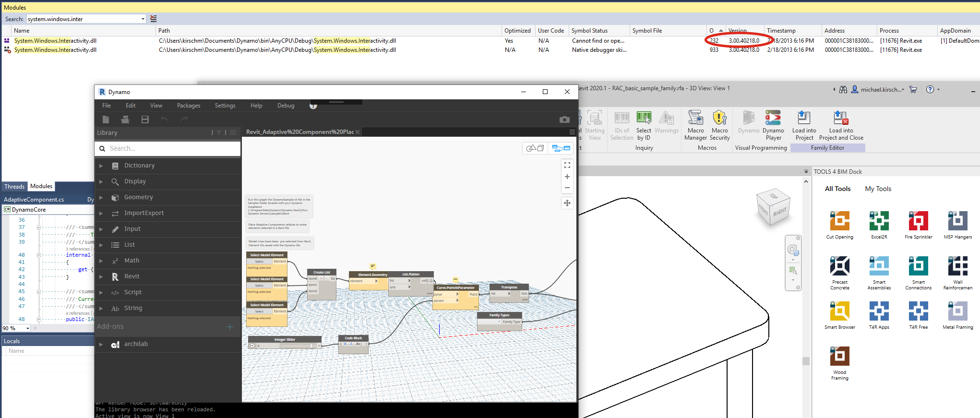Open the Modules search dropdown arrow
Image resolution: width=980 pixels, height=418 pixels.
143,19
